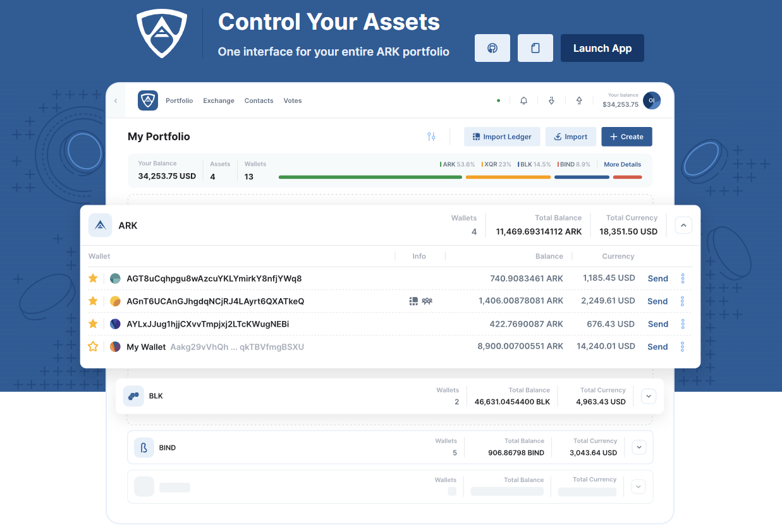782x532 pixels.
Task: Send from the 422.7690087 ARK wallet
Action: 657,324
